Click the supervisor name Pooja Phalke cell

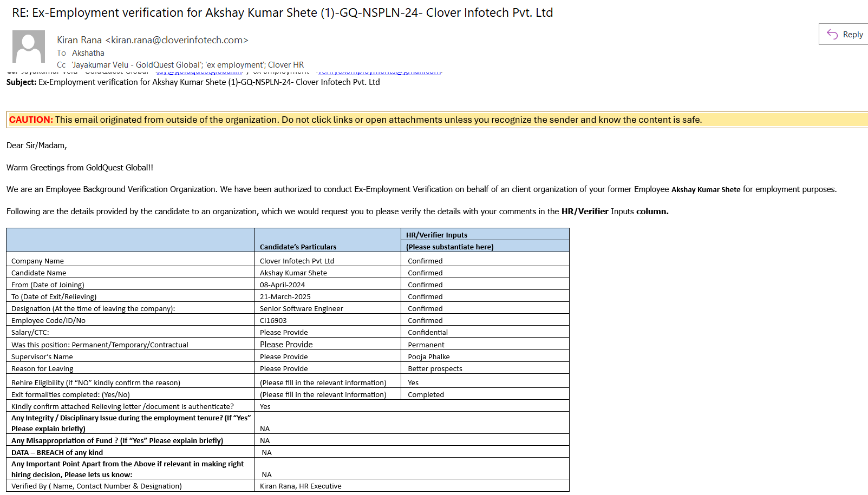click(429, 357)
